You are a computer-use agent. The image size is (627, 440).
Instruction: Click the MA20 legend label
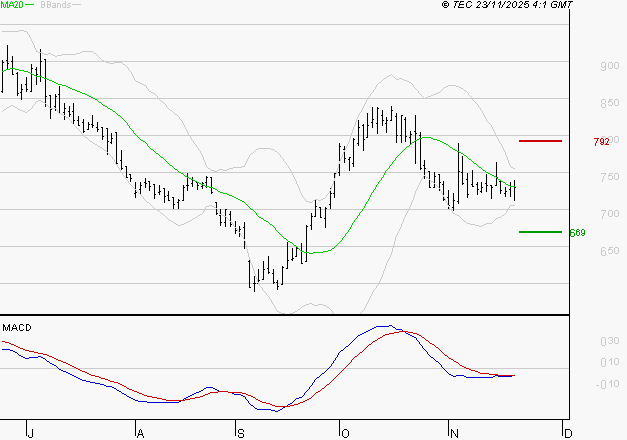pos(12,5)
